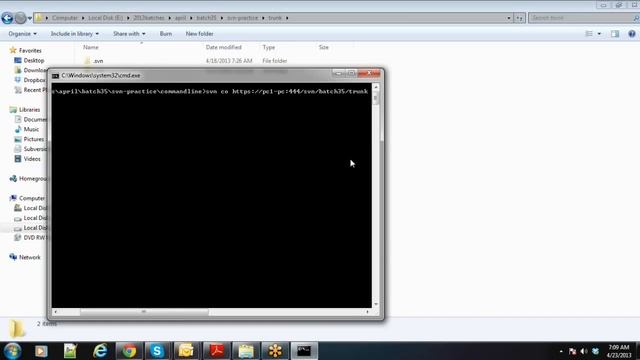Viewport: 640px width, 360px height.
Task: Sort by the Size column header
Action: point(324,47)
